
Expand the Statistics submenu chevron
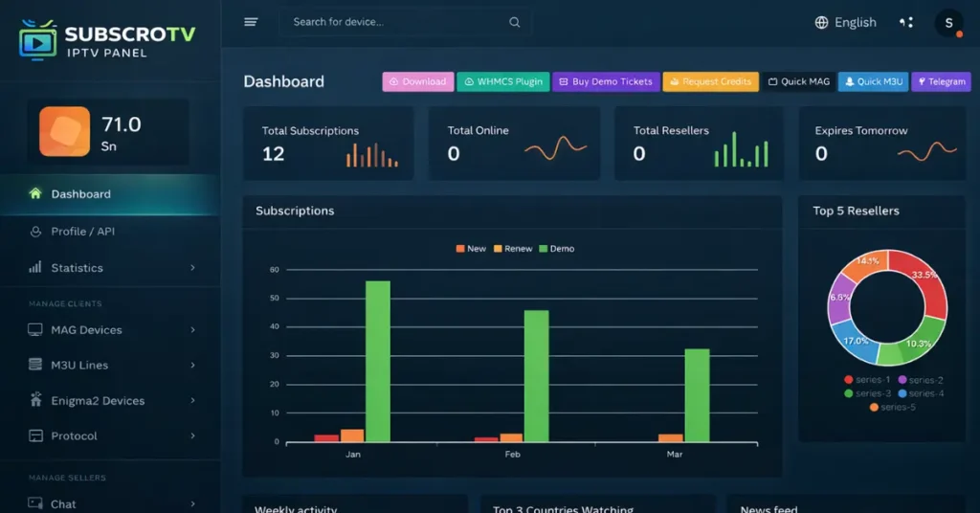click(x=192, y=268)
